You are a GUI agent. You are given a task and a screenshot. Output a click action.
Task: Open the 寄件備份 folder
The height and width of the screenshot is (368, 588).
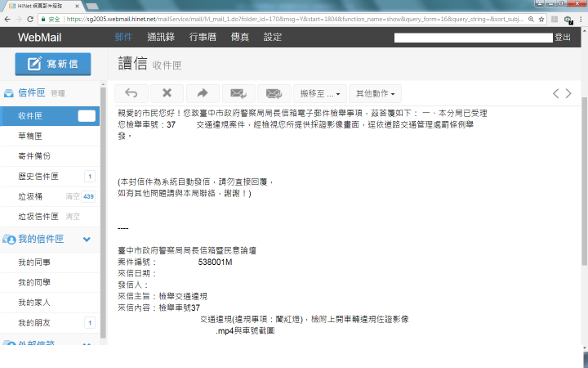pos(50,156)
